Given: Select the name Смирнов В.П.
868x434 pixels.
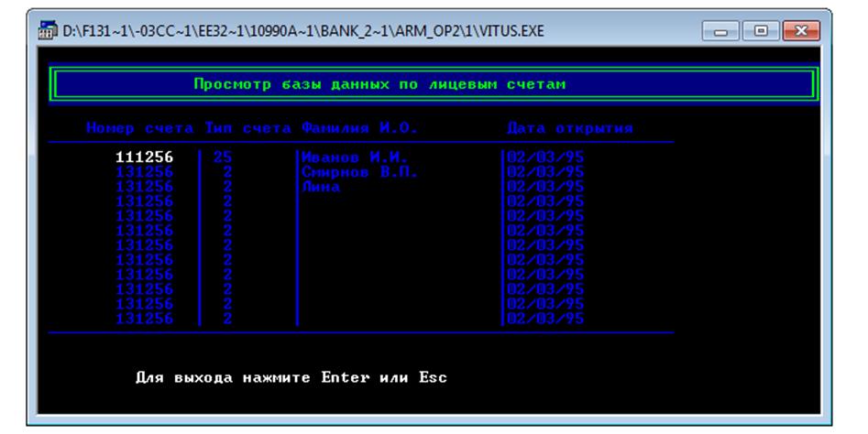Looking at the screenshot, I should pos(359,172).
